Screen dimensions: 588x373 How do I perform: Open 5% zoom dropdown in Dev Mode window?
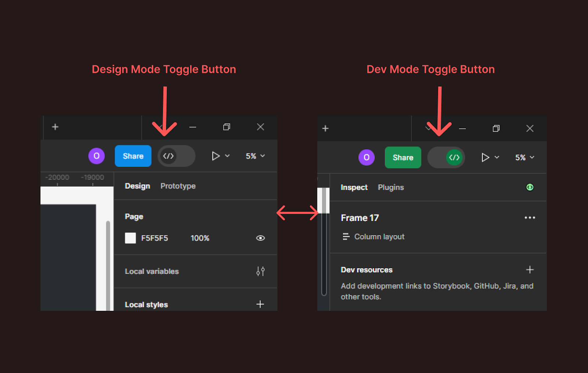(524, 157)
